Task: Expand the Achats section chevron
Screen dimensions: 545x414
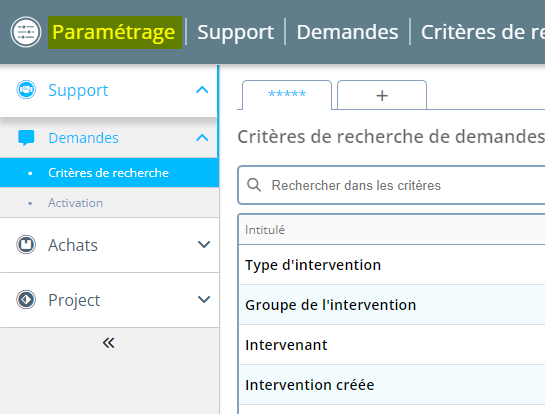Action: click(x=204, y=245)
